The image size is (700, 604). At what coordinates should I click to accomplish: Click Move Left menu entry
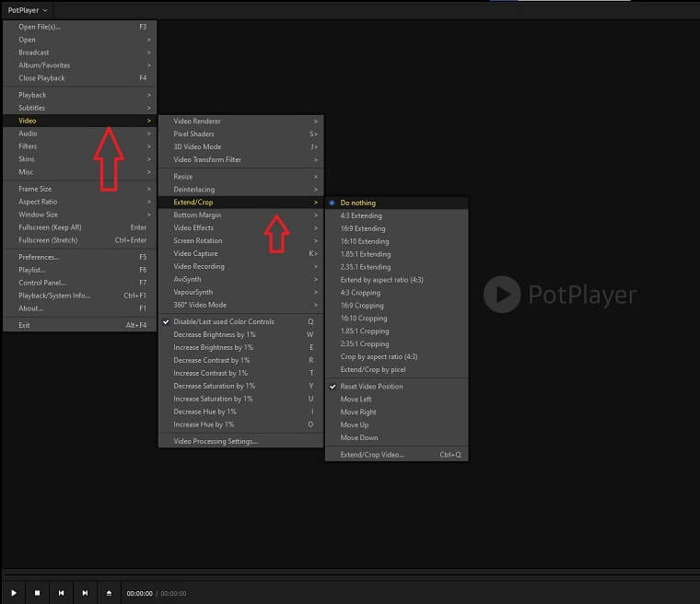point(396,399)
